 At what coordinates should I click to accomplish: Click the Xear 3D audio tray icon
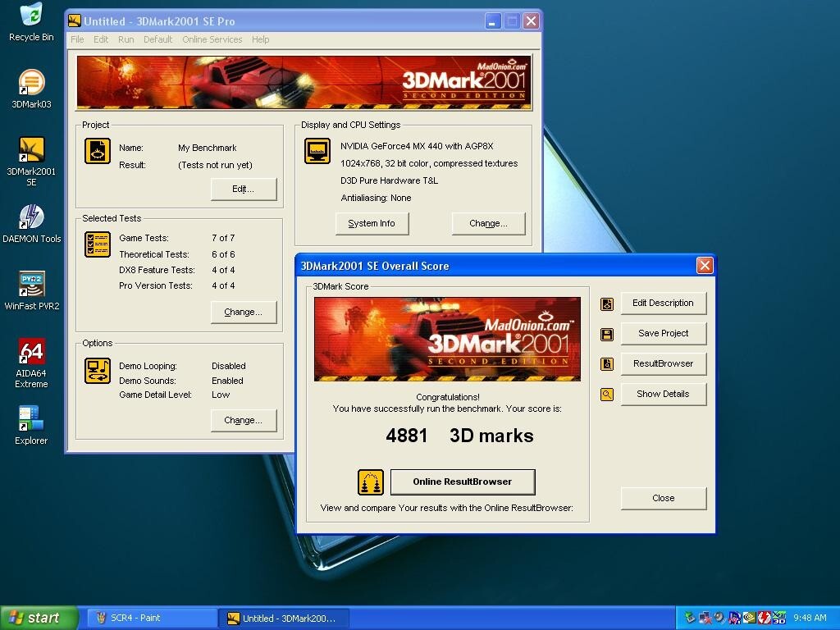point(779,618)
